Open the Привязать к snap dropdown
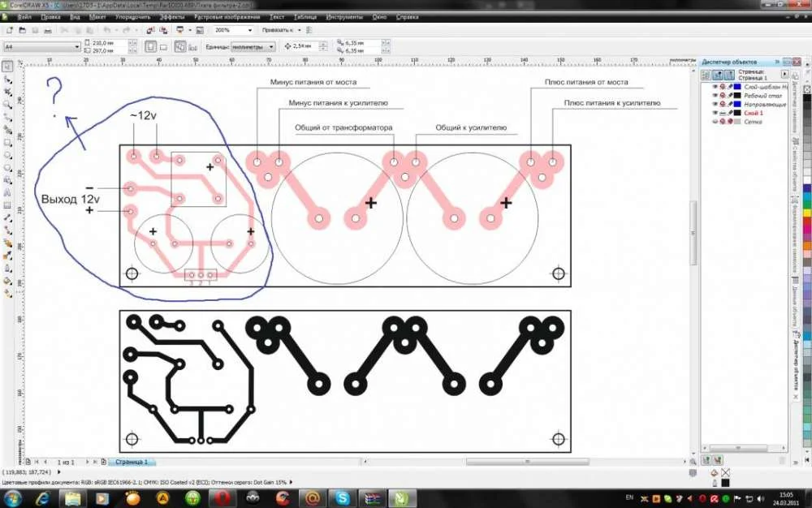The width and height of the screenshot is (812, 508). point(300,31)
